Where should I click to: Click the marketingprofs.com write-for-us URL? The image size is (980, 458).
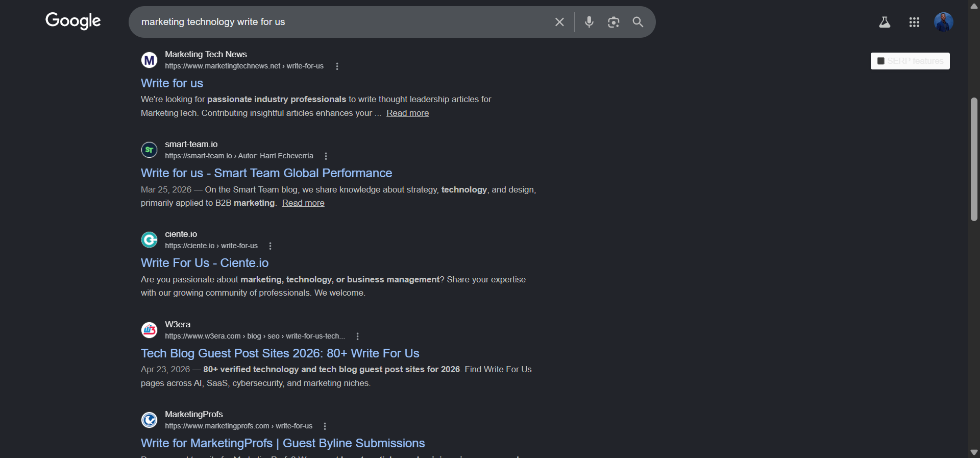pos(238,426)
